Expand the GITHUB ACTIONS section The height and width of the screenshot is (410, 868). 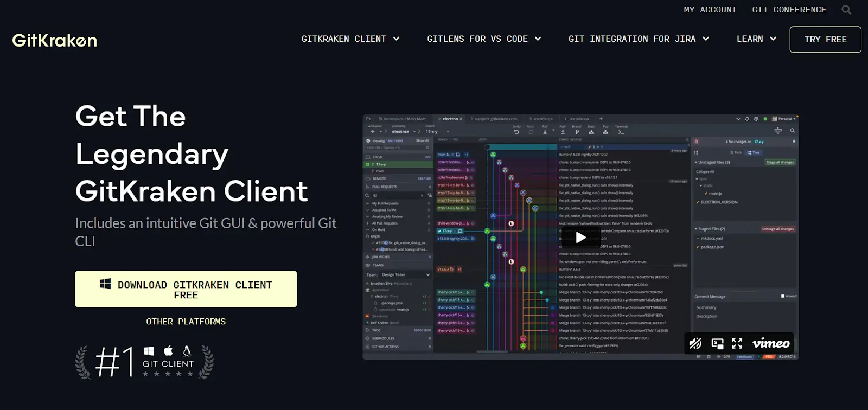[x=398, y=347]
